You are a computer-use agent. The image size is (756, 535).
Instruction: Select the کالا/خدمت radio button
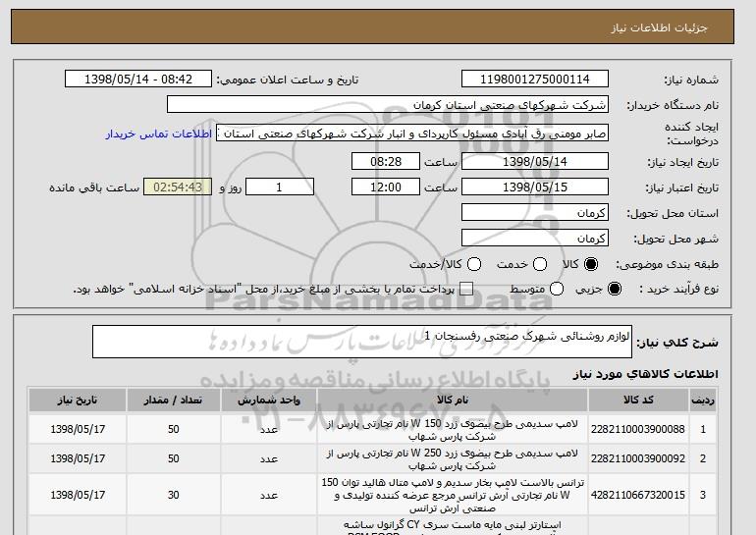474,264
